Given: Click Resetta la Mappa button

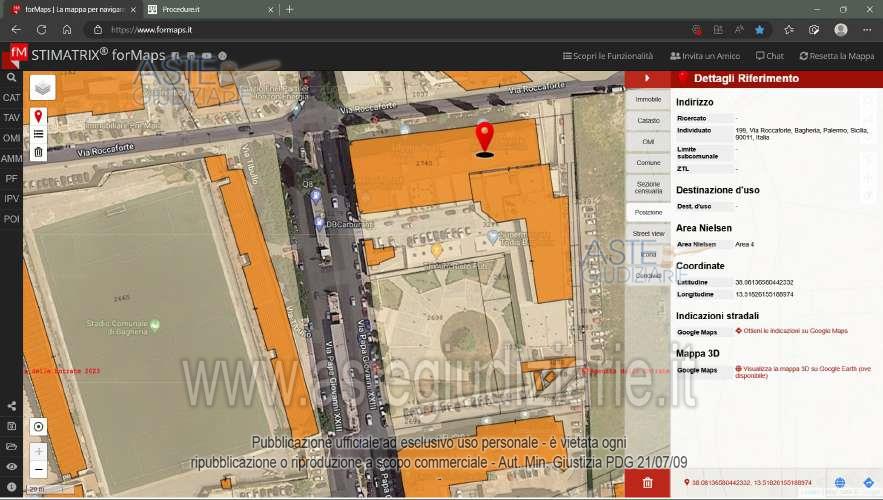Looking at the screenshot, I should coord(836,56).
